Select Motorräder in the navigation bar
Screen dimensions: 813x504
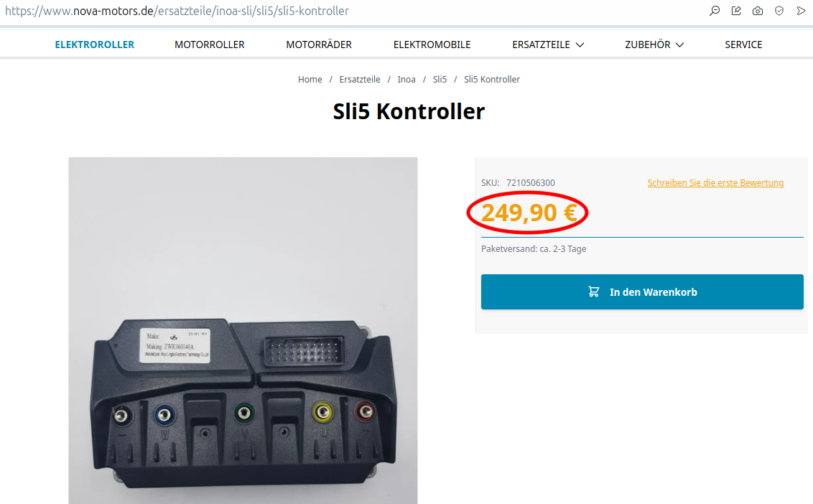pyautogui.click(x=319, y=45)
